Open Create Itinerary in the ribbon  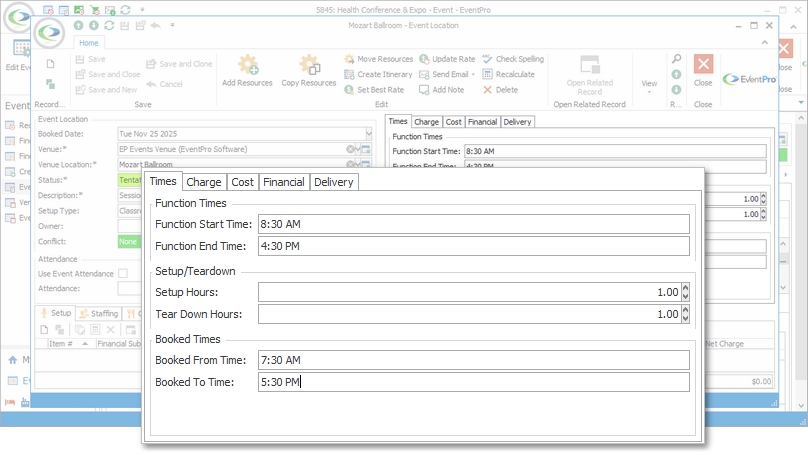(x=379, y=75)
